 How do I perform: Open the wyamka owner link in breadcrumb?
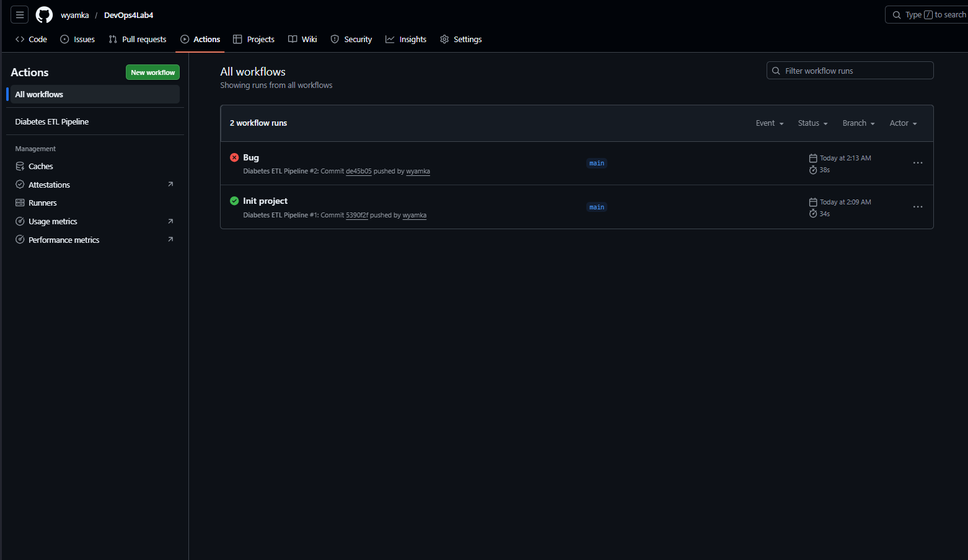pyautogui.click(x=75, y=15)
